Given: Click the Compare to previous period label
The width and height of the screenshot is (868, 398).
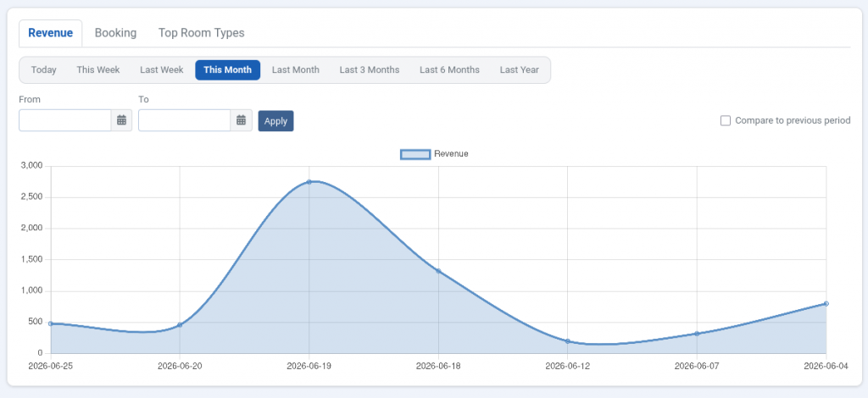Looking at the screenshot, I should click(793, 120).
